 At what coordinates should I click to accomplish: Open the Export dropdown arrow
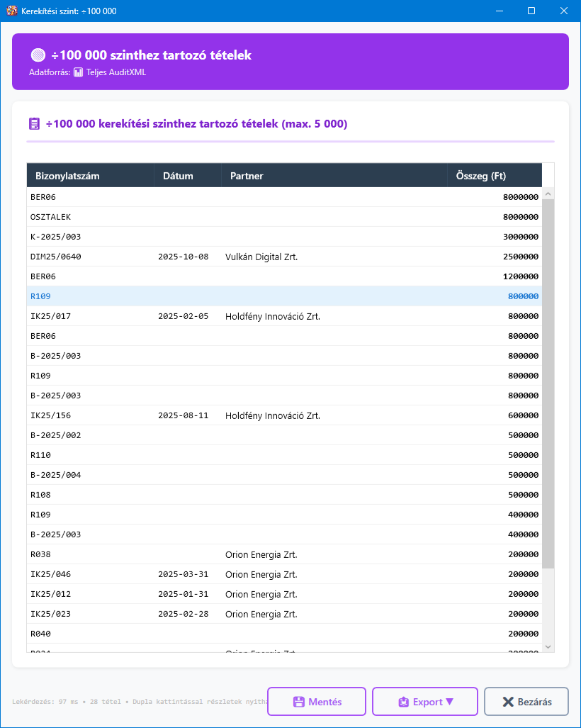pyautogui.click(x=449, y=702)
